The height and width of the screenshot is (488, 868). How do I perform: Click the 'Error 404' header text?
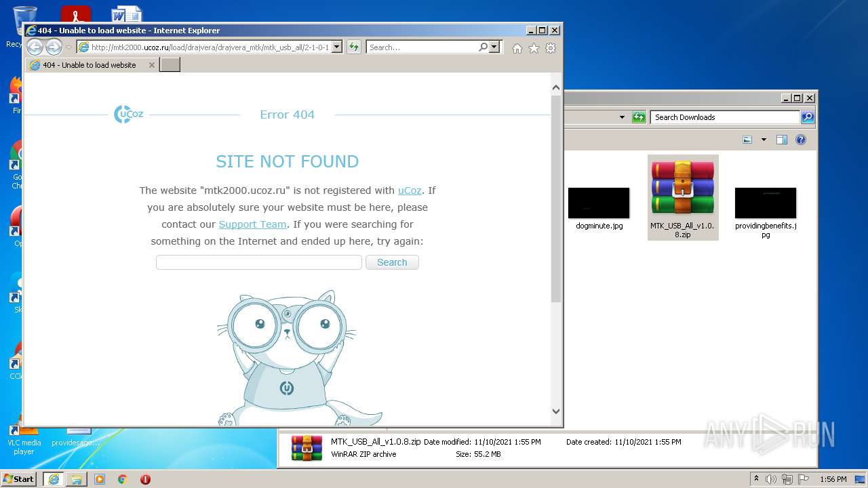pos(288,115)
